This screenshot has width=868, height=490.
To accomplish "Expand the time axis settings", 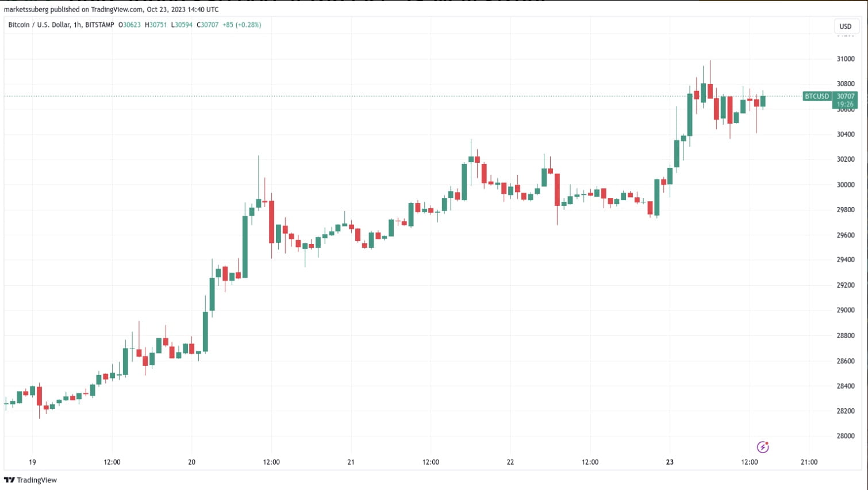I will pos(402,462).
